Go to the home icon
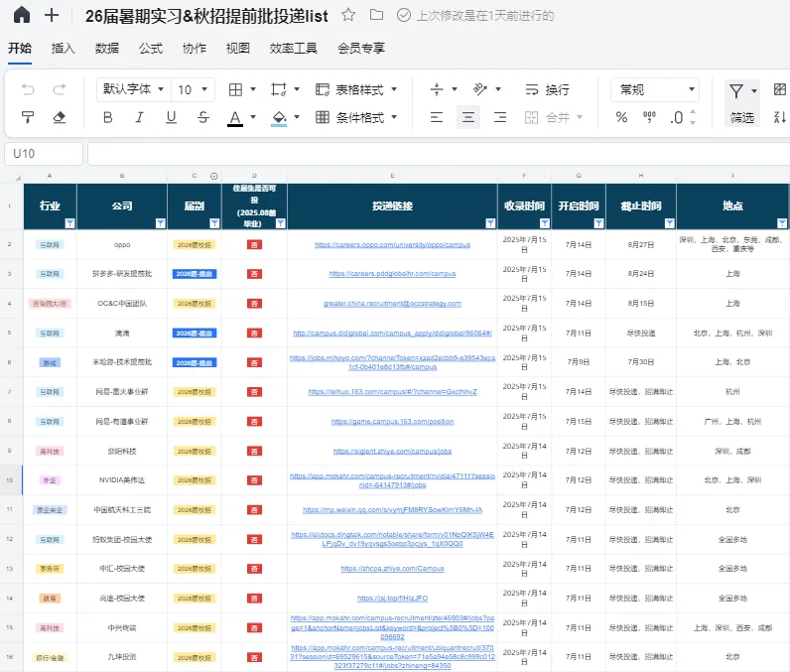 22,15
